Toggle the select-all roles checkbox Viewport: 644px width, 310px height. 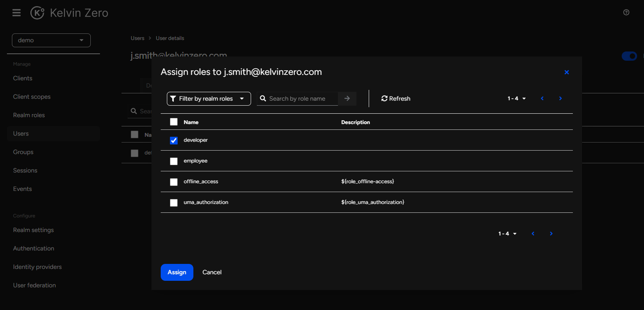pos(174,122)
